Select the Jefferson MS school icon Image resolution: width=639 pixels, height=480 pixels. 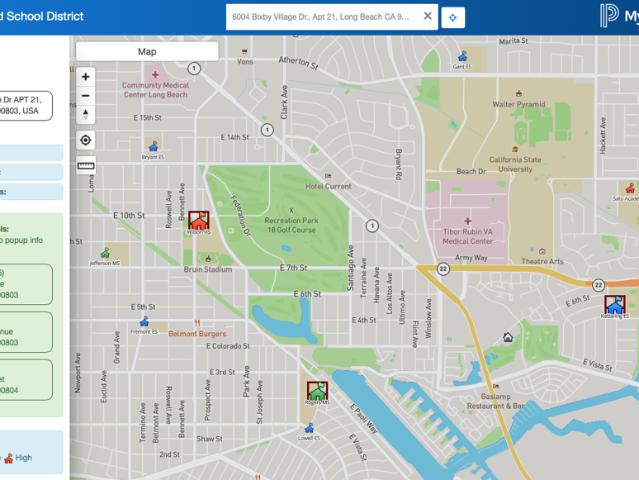click(105, 253)
